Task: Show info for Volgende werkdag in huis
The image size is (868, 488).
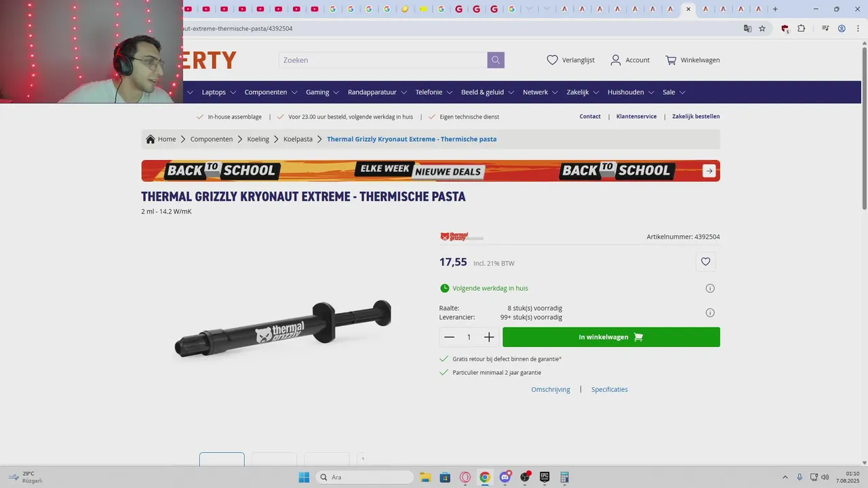Action: (x=710, y=288)
